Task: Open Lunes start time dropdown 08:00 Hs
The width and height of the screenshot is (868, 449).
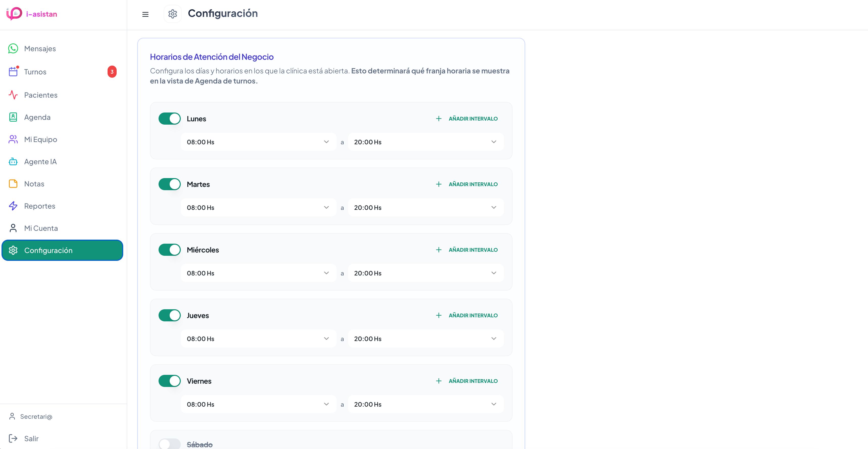Action: [x=259, y=142]
